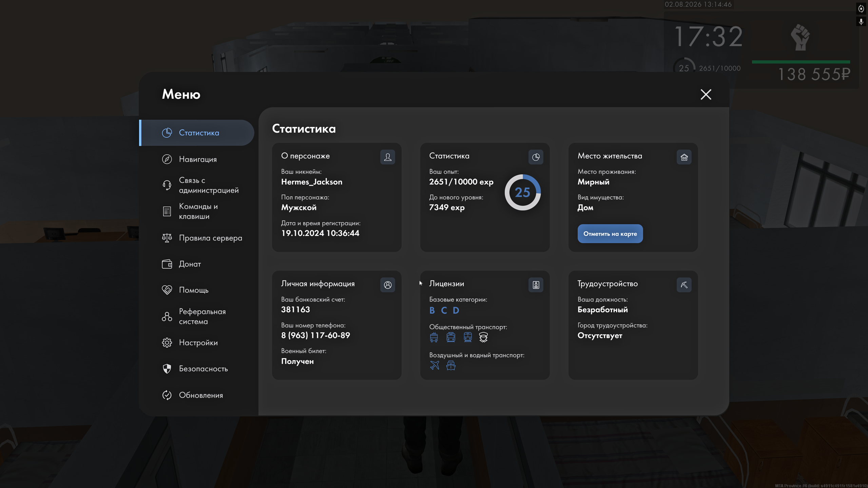The height and width of the screenshot is (488, 868).
Task: Click the scales icon for server rules
Action: 167,238
